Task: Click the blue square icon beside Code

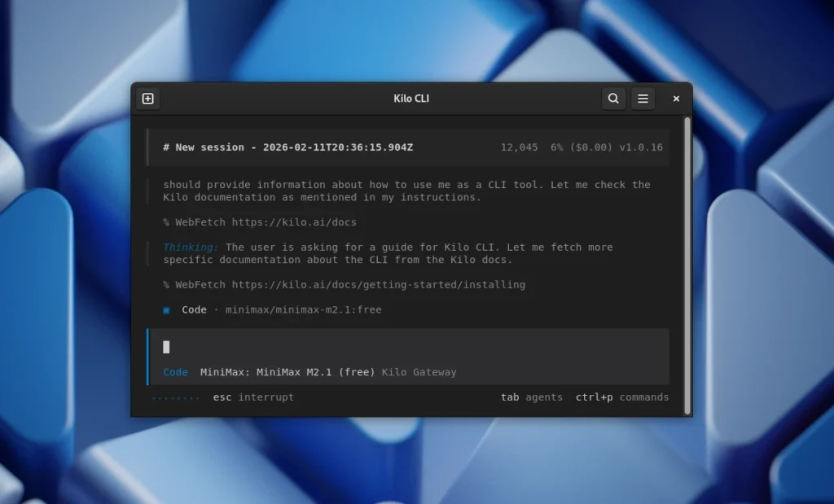Action: click(x=167, y=310)
